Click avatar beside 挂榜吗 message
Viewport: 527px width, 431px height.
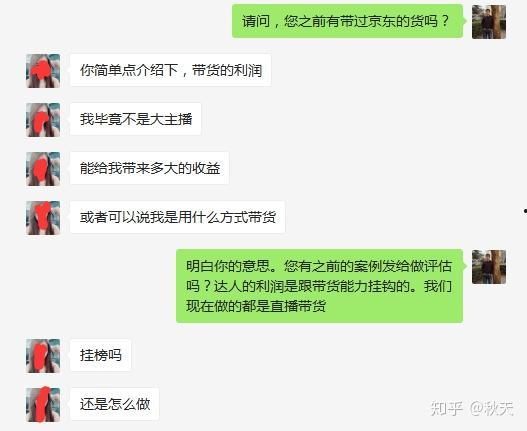click(x=43, y=356)
